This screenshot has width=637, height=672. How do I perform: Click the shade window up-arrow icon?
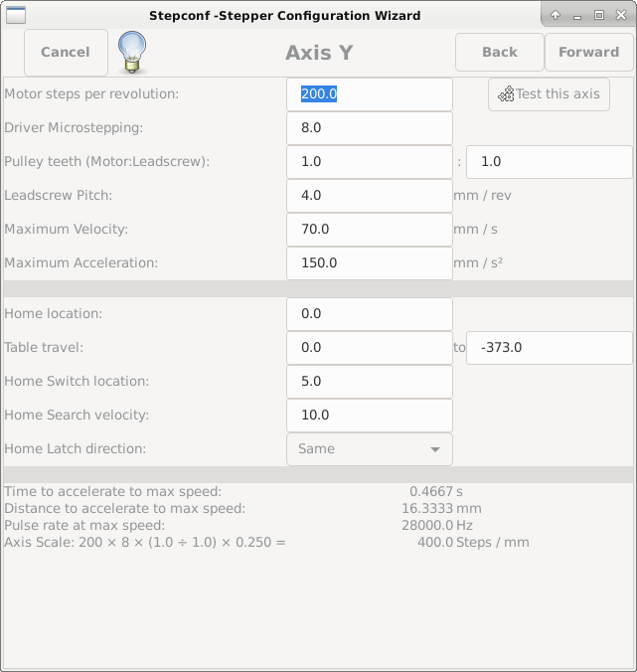point(556,16)
